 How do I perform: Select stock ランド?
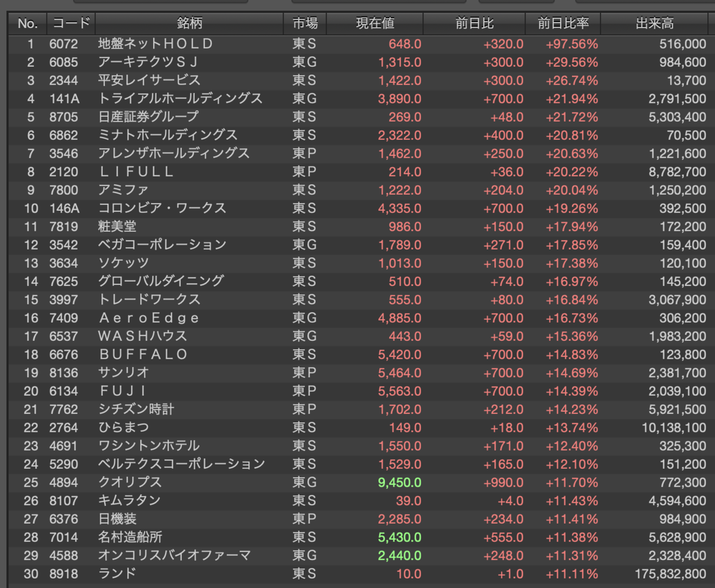pos(117,574)
